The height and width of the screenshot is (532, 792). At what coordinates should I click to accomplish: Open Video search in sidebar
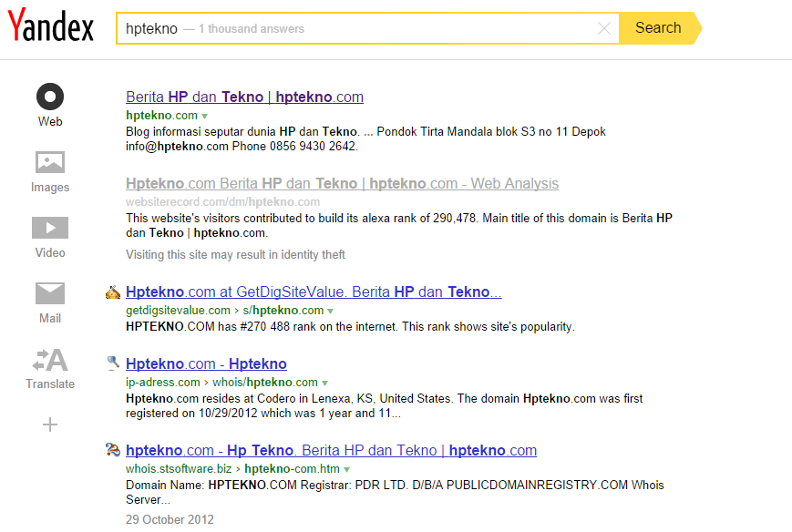[x=50, y=228]
